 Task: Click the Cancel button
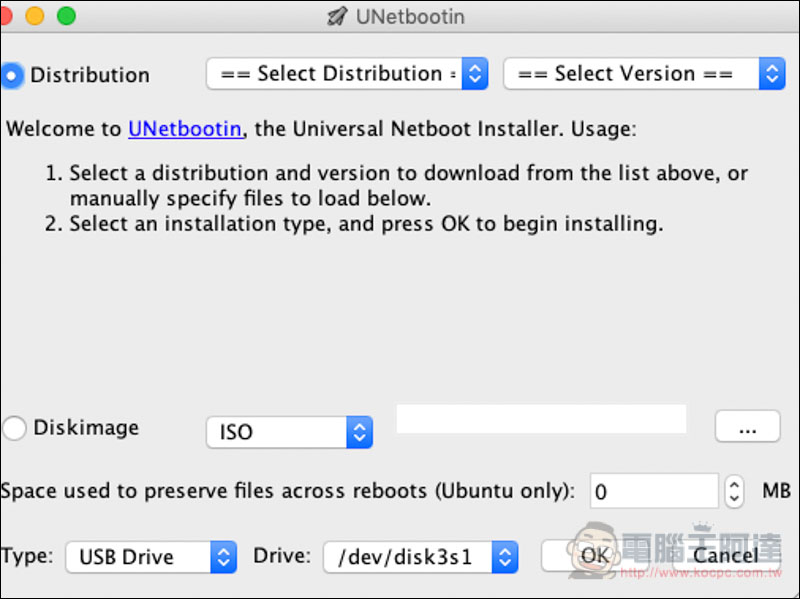pos(726,556)
